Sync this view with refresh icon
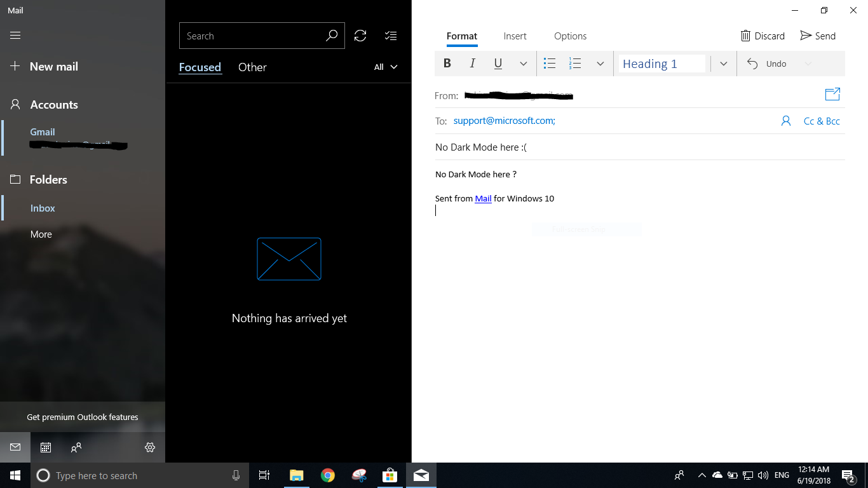The width and height of the screenshot is (868, 488). (360, 36)
